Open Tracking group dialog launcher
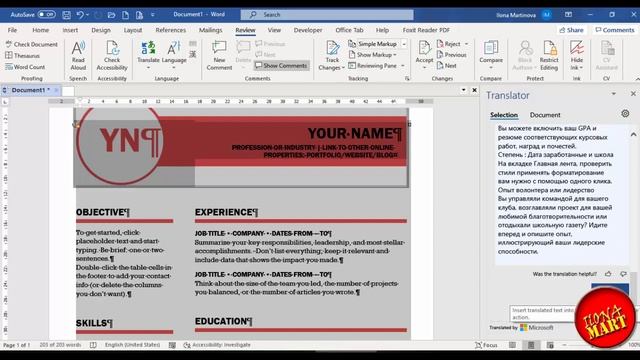Viewport: 640px width, 360px height. point(407,78)
